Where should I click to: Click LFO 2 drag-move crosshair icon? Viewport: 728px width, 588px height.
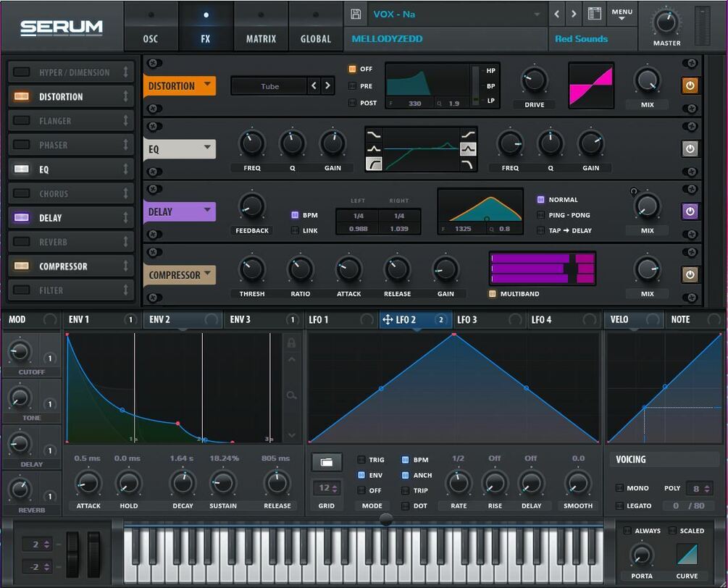tap(388, 319)
